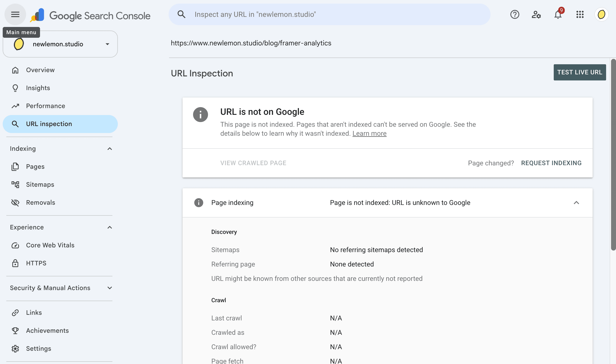Open Core Web Vitals report

[60, 245]
